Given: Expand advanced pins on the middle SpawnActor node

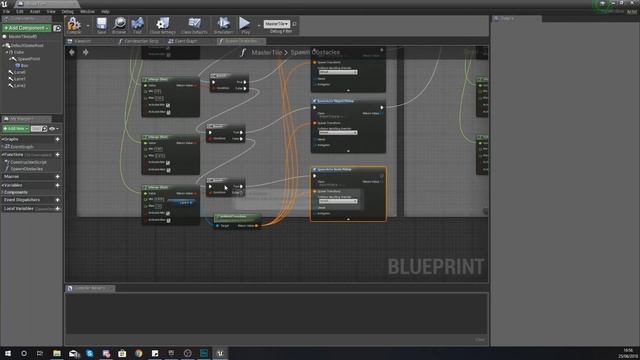Looking at the screenshot, I should (348, 151).
